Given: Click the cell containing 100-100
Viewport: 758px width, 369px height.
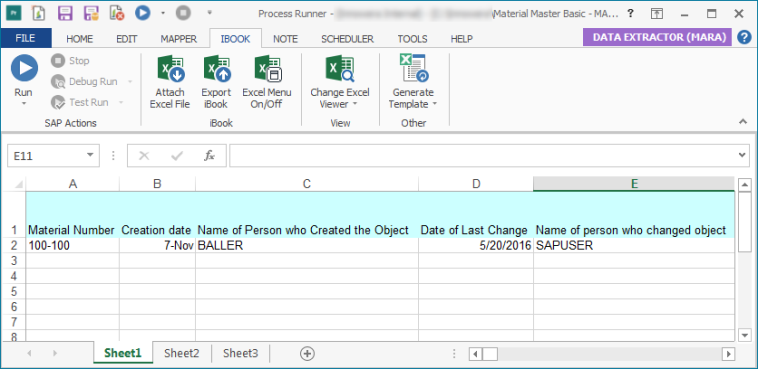Looking at the screenshot, I should pos(73,246).
